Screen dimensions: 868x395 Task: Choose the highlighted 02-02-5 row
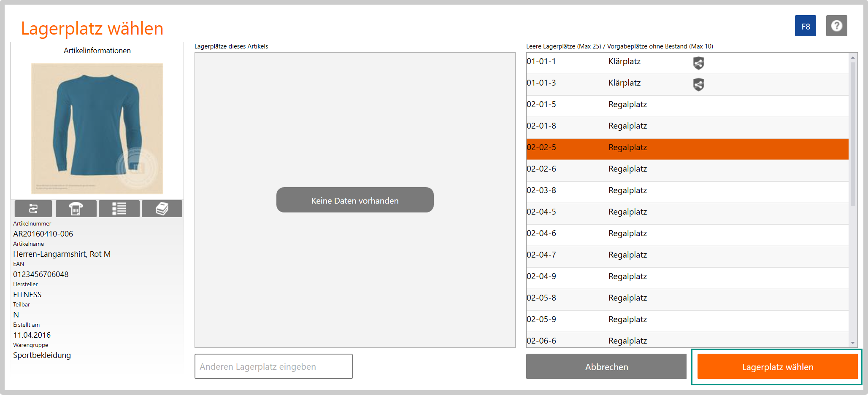point(687,148)
